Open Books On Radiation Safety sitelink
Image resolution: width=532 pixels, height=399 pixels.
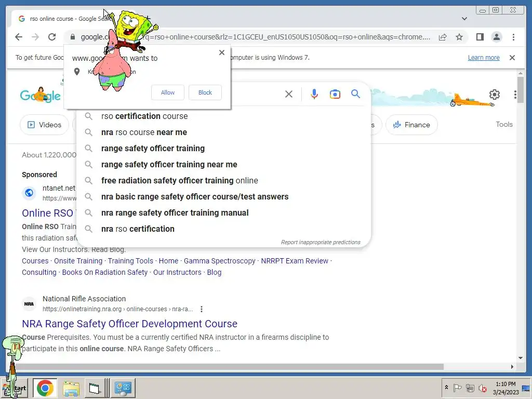click(105, 272)
